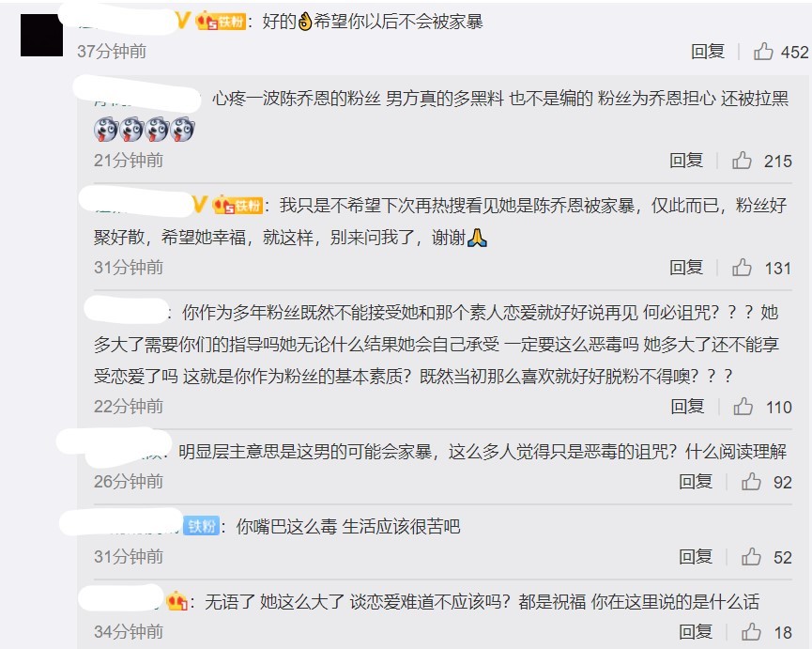This screenshot has height=649, width=812.
Task: Click the black avatar thumbnail of top commenter
Action: [x=41, y=36]
